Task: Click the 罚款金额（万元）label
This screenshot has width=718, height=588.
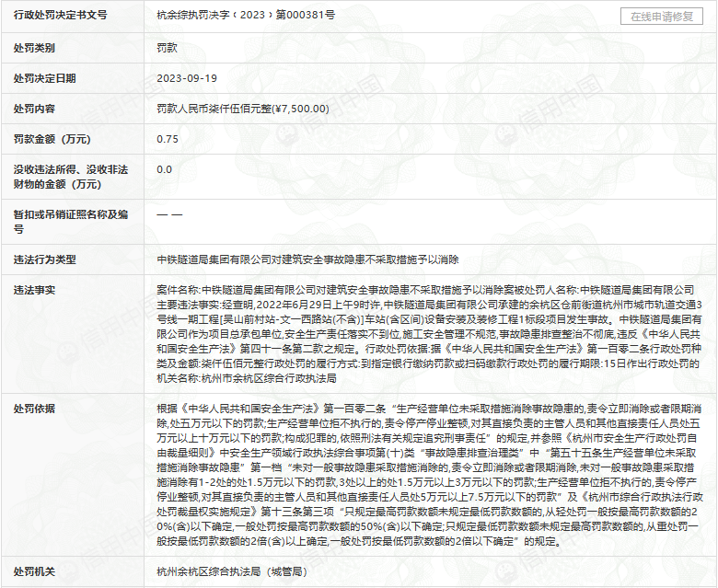Action: 52,139
